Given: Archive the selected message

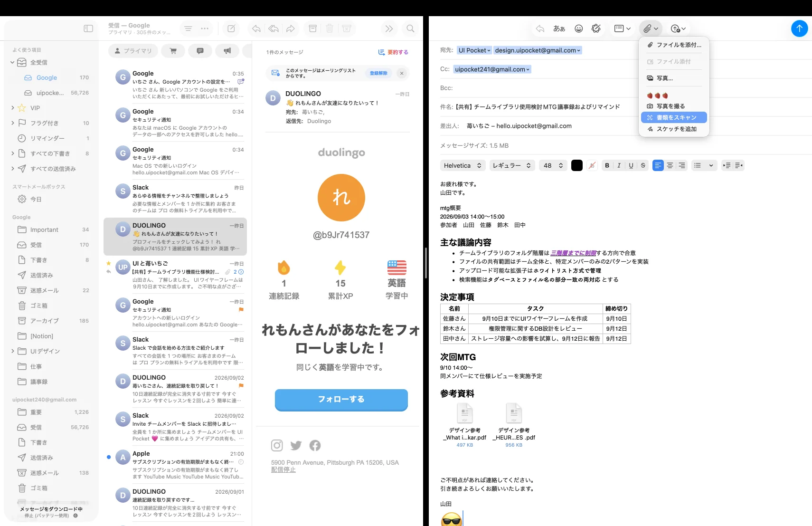Looking at the screenshot, I should pyautogui.click(x=312, y=29).
